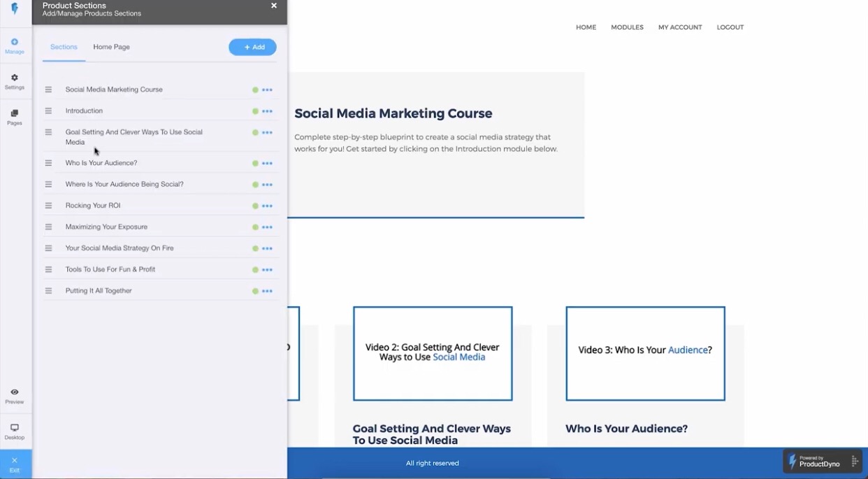The image size is (868, 479).
Task: Open options menu for Maximizing Your Exposure
Action: point(267,227)
